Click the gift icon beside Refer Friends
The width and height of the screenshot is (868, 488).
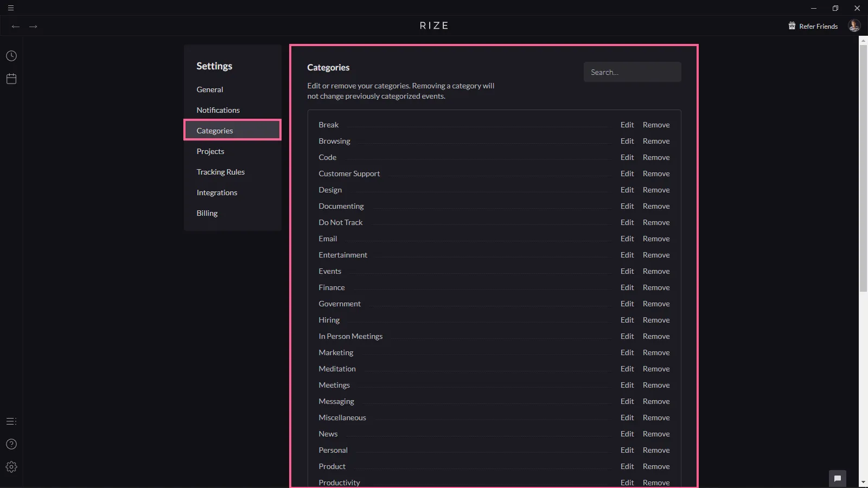(792, 26)
